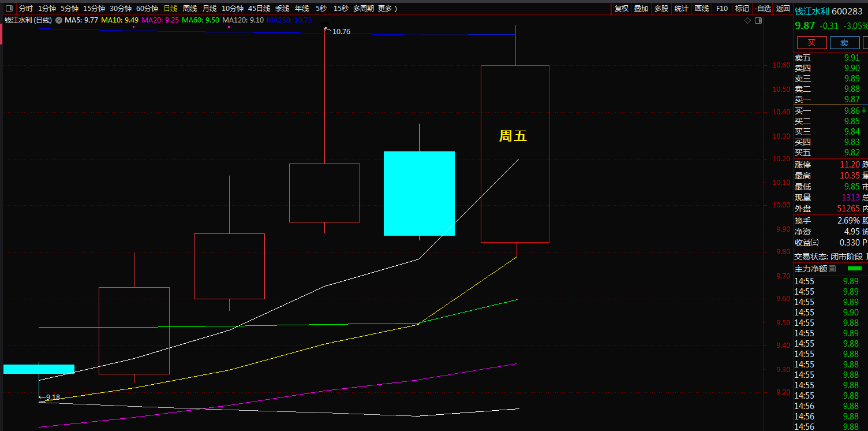The height and width of the screenshot is (431, 868).
Task: Open the 多股 multi-stock view
Action: pyautogui.click(x=661, y=9)
